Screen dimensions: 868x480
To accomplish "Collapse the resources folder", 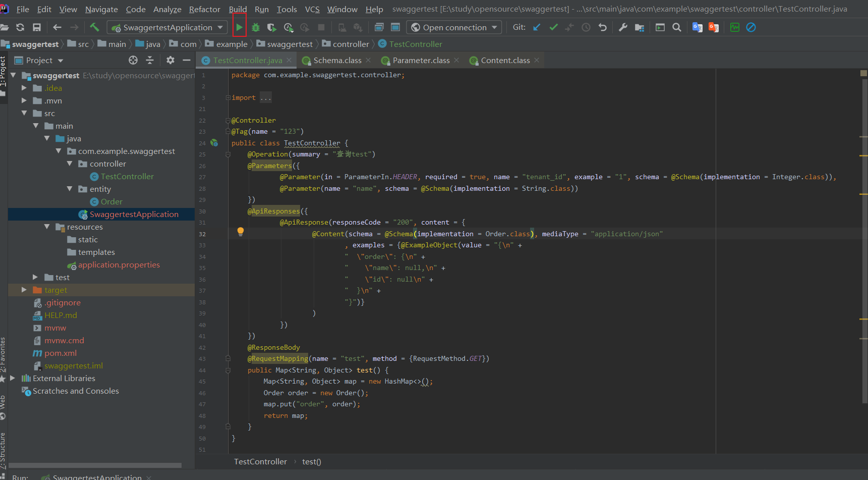I will (47, 227).
